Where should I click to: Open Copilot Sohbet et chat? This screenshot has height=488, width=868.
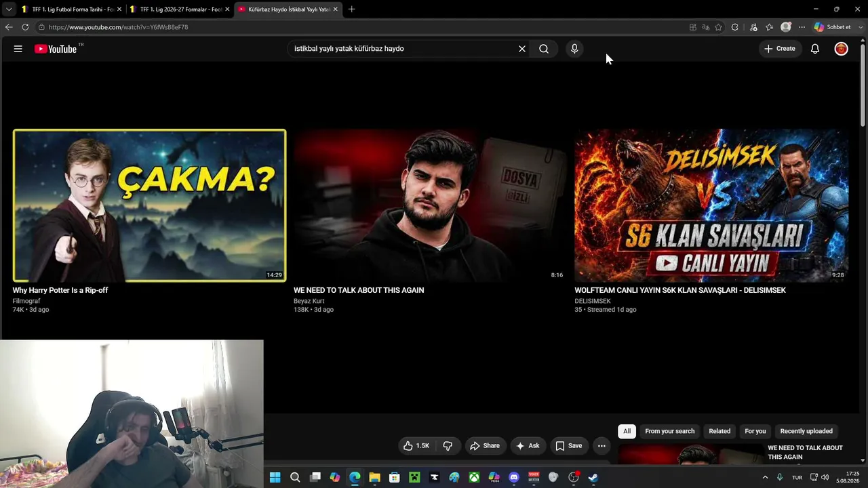[x=833, y=27]
